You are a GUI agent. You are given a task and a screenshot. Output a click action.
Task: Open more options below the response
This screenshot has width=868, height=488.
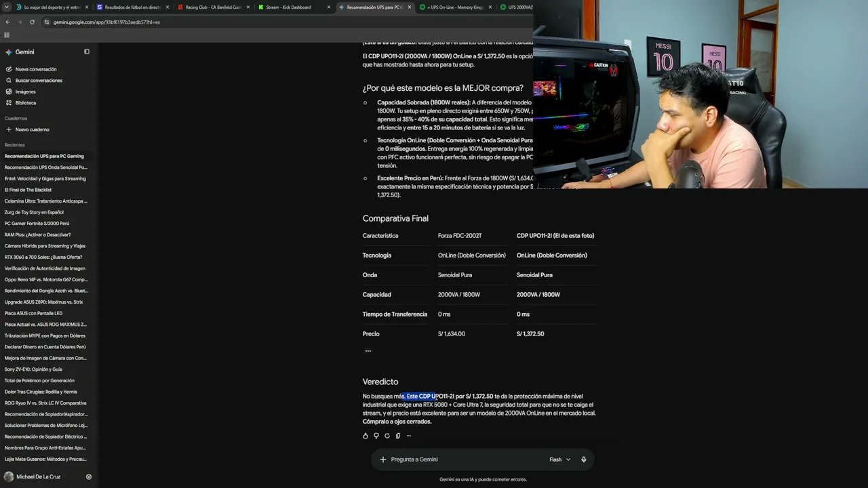coord(409,436)
